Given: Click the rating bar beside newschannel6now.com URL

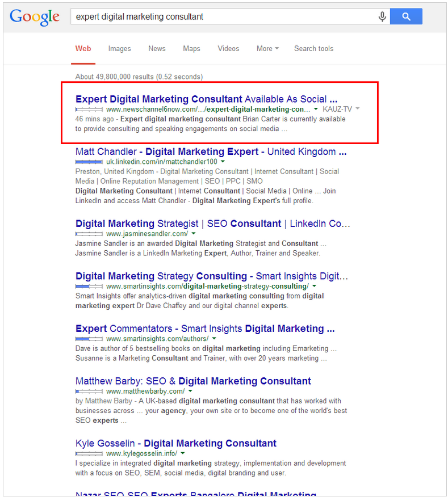Looking at the screenshot, I should coord(89,109).
